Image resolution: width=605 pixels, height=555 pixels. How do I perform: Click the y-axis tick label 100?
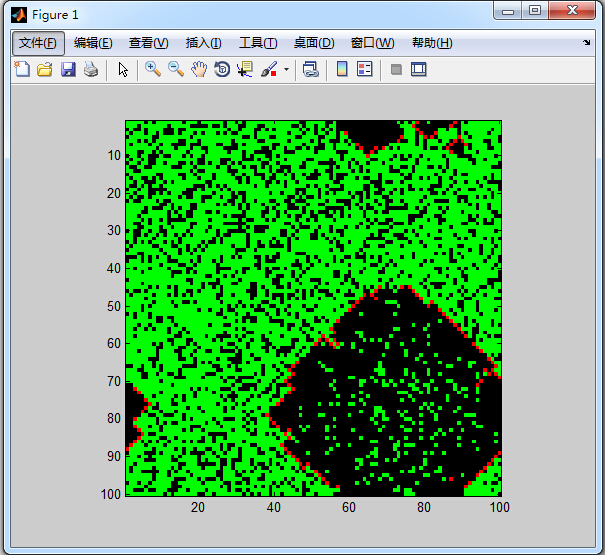tap(111, 494)
